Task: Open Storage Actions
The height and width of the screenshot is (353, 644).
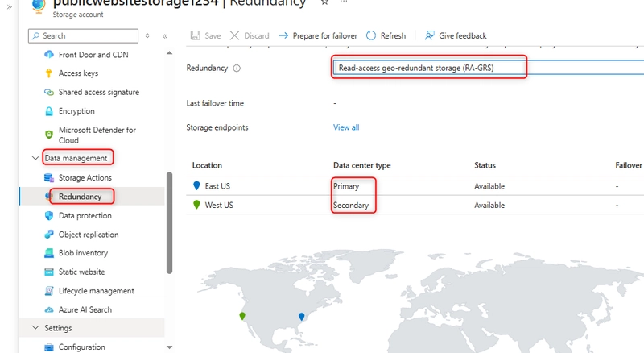Action: 85,178
